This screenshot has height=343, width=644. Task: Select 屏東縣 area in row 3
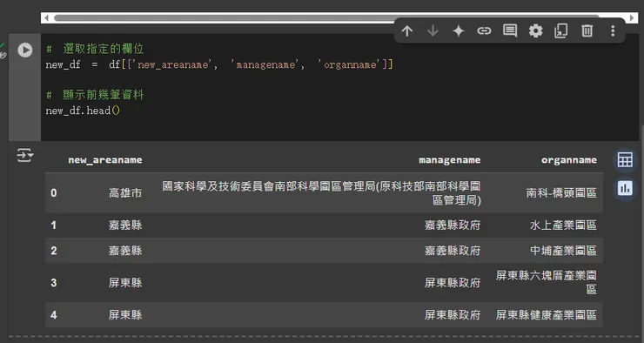tap(125, 283)
